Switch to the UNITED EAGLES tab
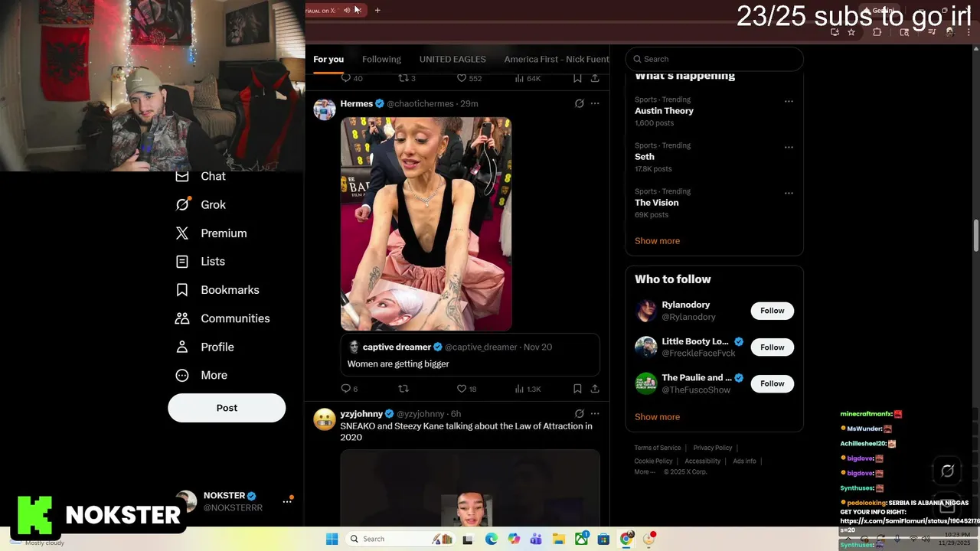 452,59
